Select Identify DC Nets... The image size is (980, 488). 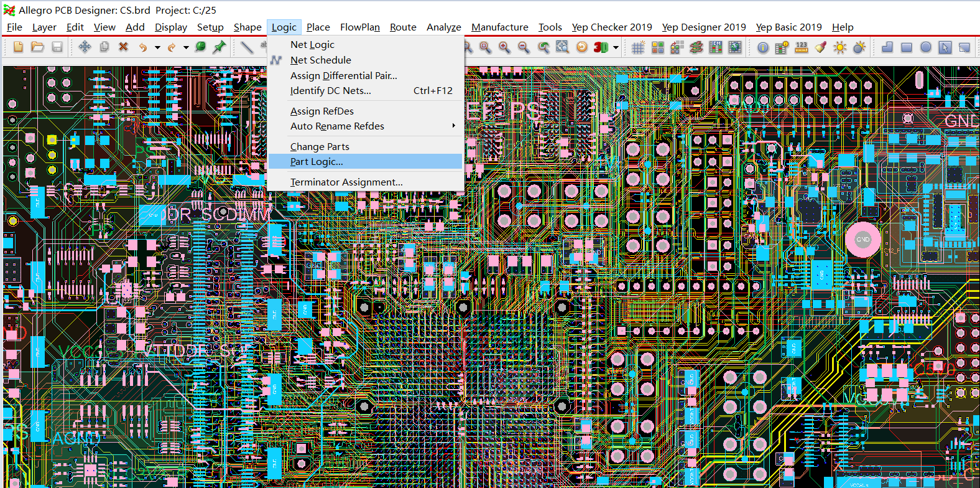(x=366, y=90)
